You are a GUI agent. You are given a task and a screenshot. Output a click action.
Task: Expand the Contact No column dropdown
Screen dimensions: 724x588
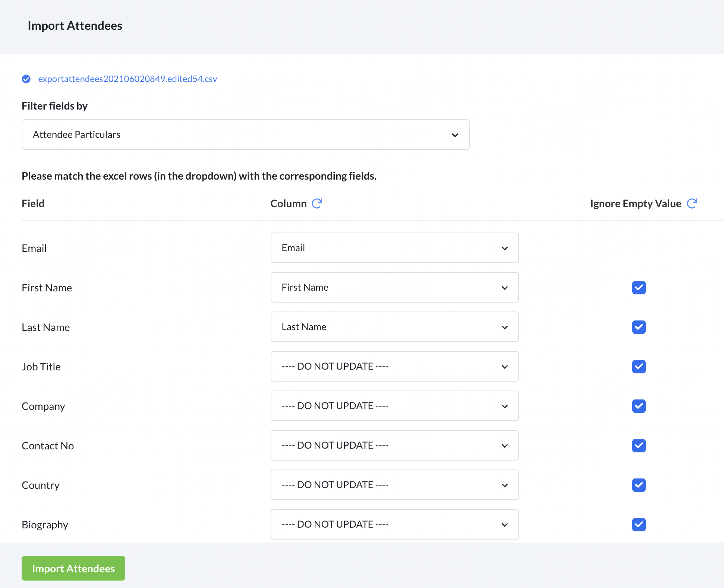point(394,446)
